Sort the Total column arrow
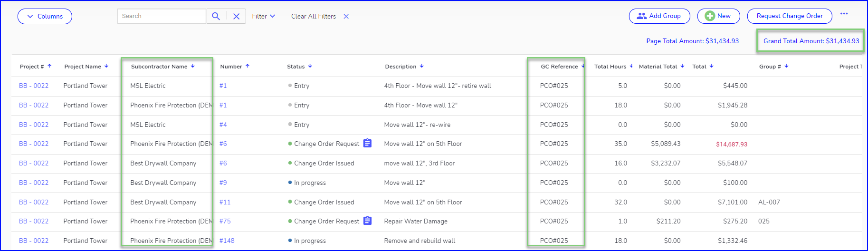 pyautogui.click(x=711, y=66)
